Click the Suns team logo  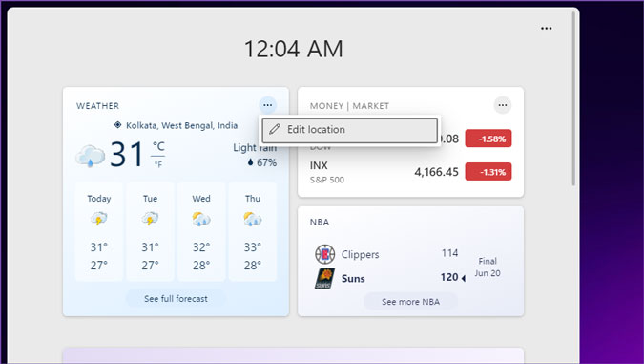(325, 278)
